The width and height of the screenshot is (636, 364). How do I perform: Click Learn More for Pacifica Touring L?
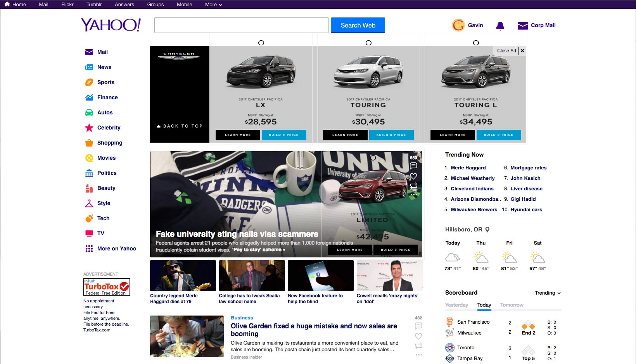(x=453, y=135)
